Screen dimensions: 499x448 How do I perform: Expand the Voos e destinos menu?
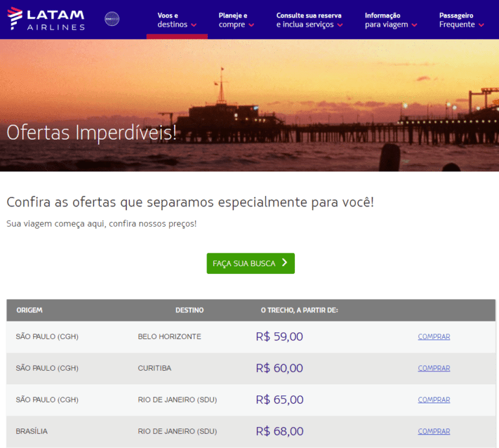coord(177,20)
